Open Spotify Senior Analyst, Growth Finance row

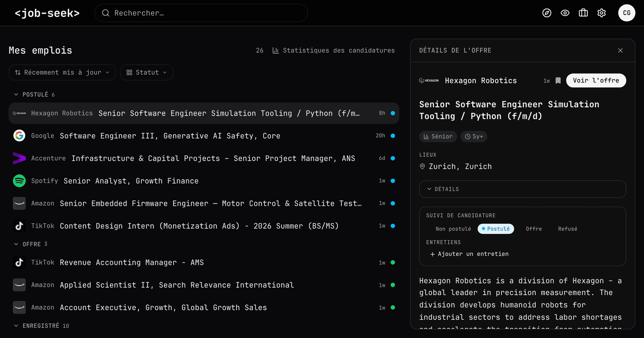pos(204,181)
